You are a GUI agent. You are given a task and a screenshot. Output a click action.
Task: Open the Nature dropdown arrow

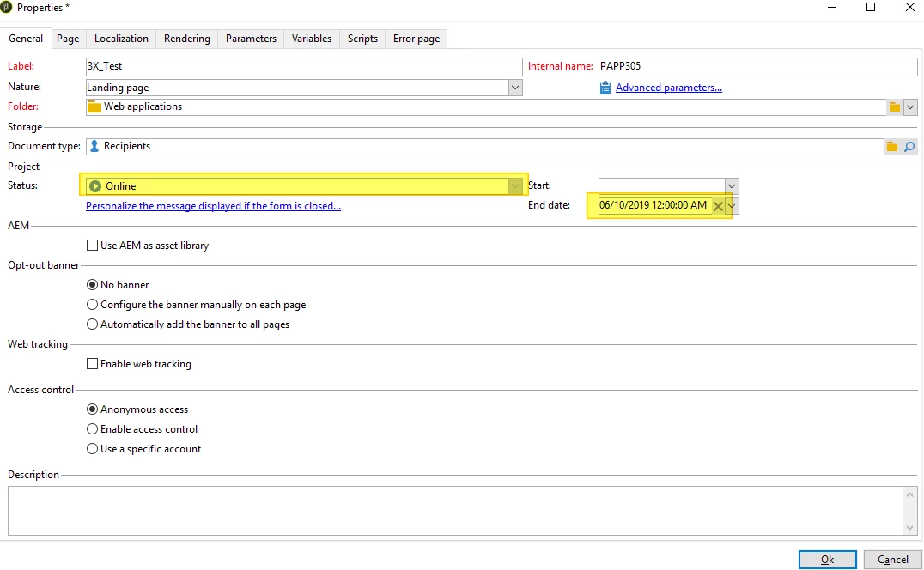click(515, 88)
